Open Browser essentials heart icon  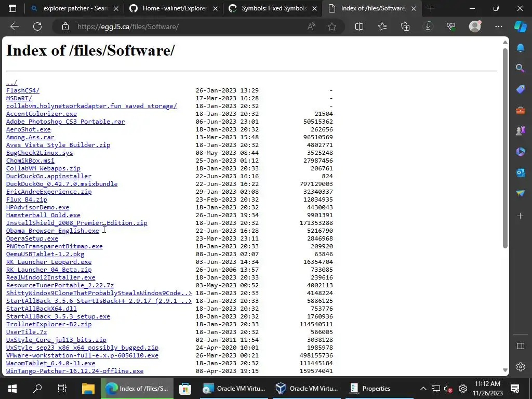coord(451,26)
